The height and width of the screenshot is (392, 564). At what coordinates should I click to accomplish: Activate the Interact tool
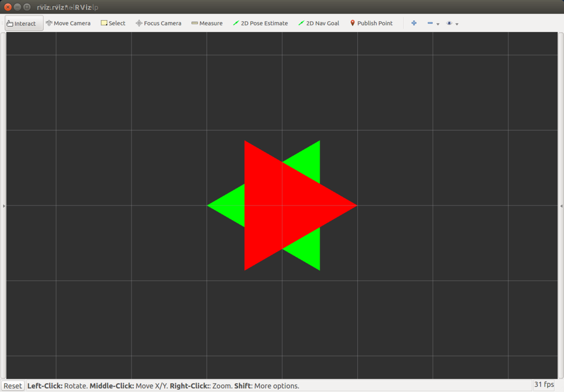click(x=24, y=23)
